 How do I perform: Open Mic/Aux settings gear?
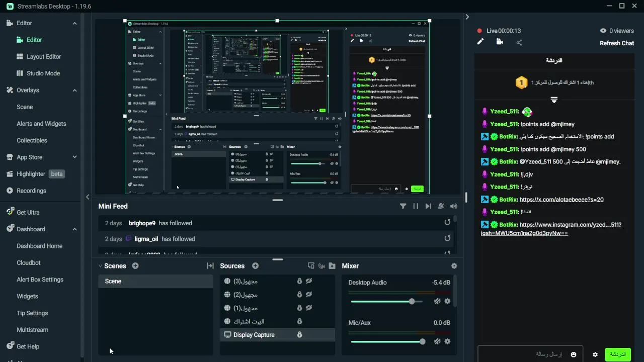pos(447,341)
